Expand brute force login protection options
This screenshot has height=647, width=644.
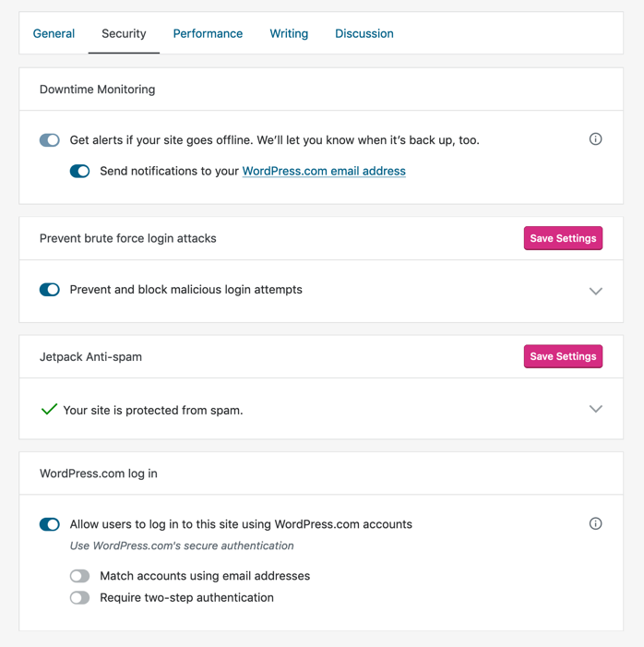pyautogui.click(x=595, y=291)
